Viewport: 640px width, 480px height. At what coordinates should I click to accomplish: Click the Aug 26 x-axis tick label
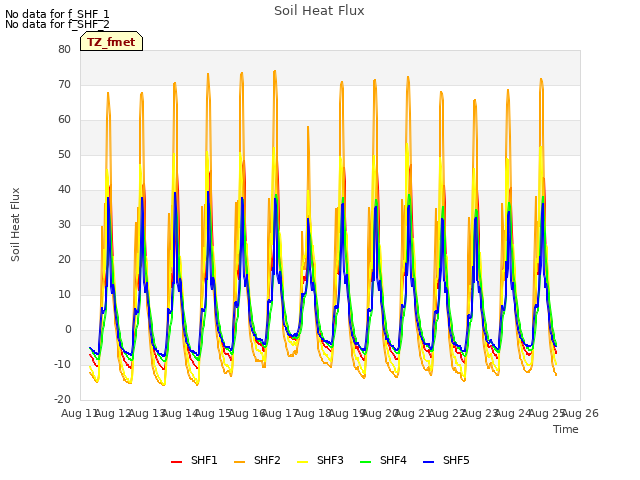point(580,413)
